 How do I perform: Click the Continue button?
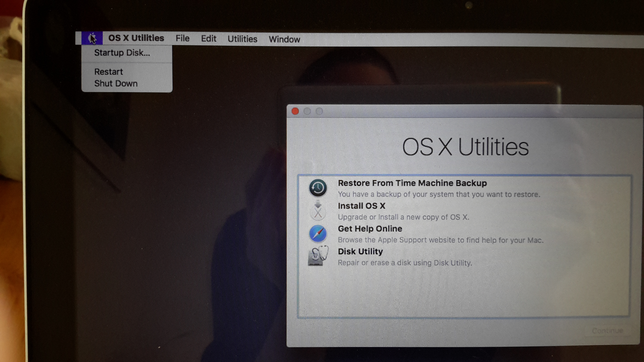(607, 331)
